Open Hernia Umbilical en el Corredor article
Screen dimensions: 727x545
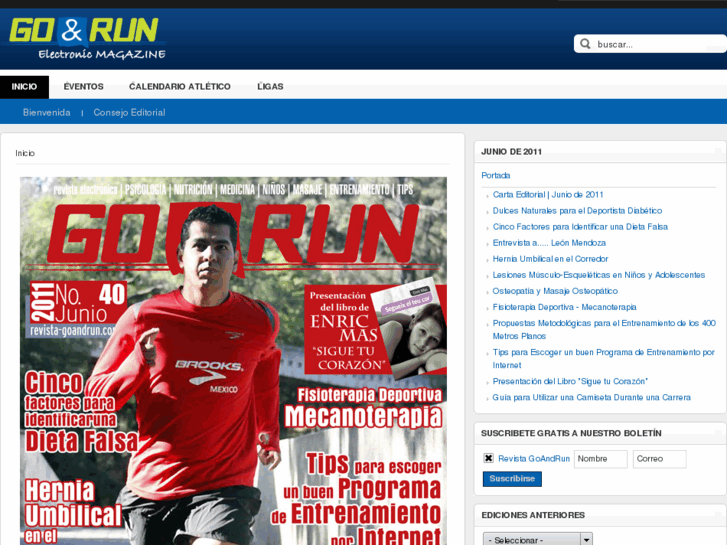coord(550,259)
